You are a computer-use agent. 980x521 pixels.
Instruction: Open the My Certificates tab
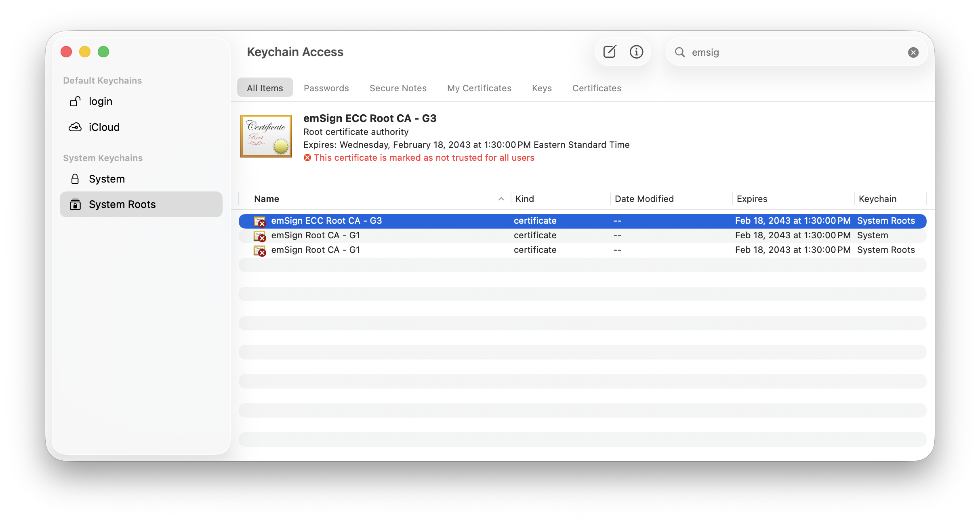click(479, 88)
